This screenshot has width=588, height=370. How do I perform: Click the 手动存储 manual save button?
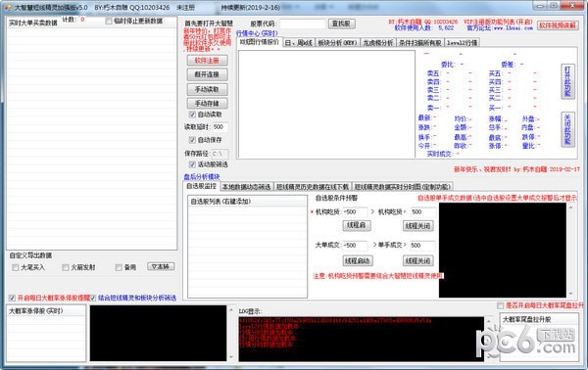pos(207,103)
